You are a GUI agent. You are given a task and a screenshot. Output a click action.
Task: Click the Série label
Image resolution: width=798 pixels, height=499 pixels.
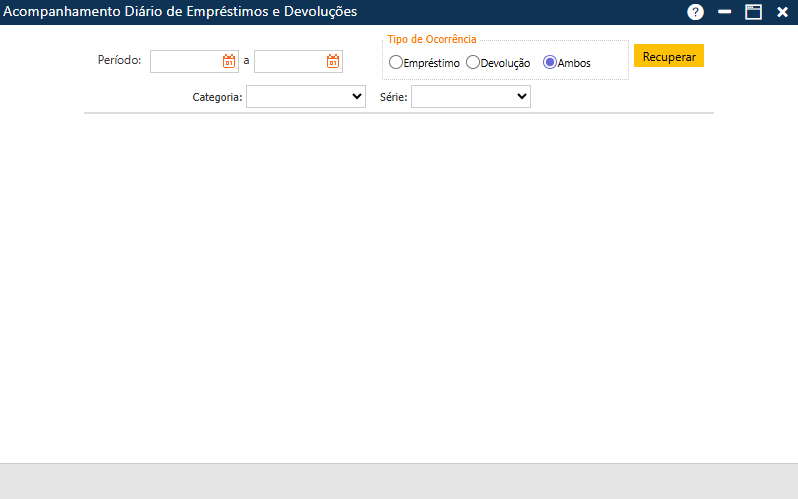[x=393, y=98]
